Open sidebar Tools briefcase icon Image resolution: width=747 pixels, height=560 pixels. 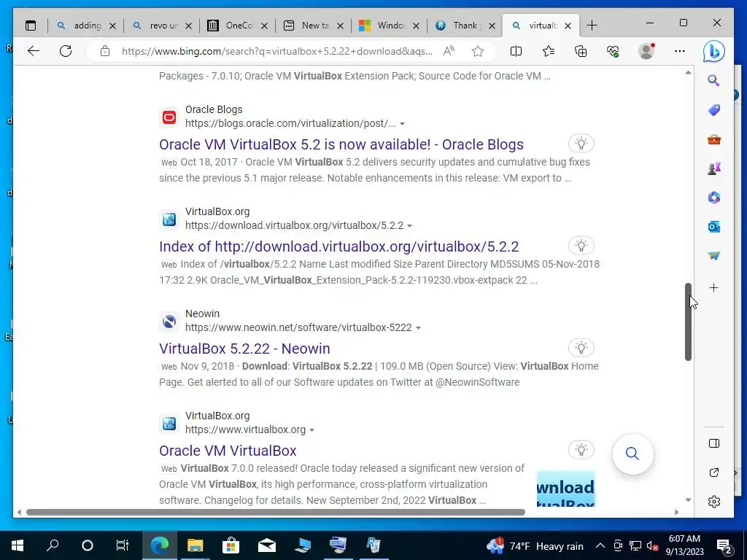[x=713, y=139]
